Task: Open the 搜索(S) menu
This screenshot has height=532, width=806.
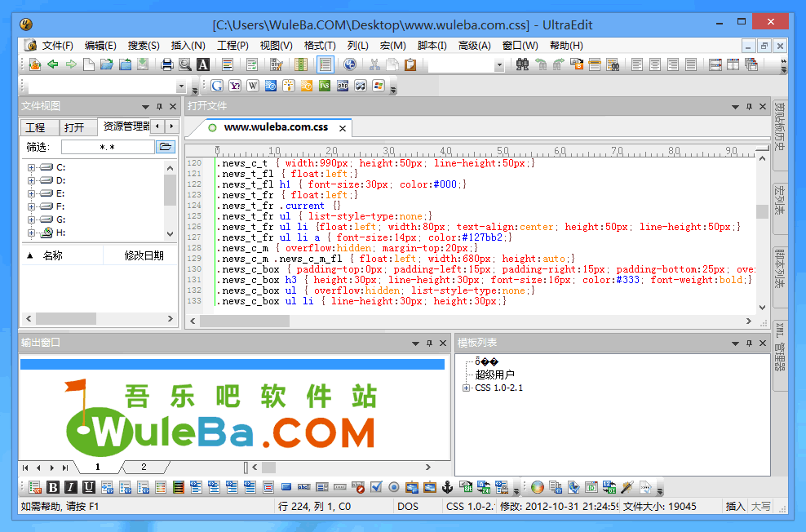Action: click(x=144, y=46)
